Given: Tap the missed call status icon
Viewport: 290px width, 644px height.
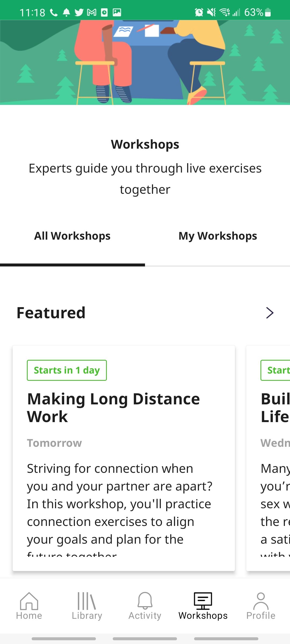Looking at the screenshot, I should pos(54,12).
